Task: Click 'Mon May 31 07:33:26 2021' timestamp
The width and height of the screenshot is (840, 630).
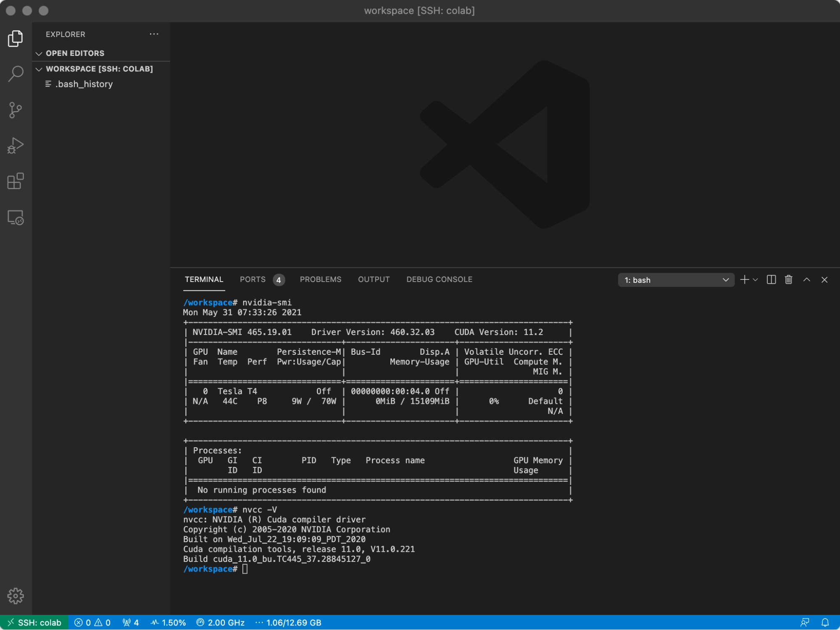Action: [x=242, y=313]
